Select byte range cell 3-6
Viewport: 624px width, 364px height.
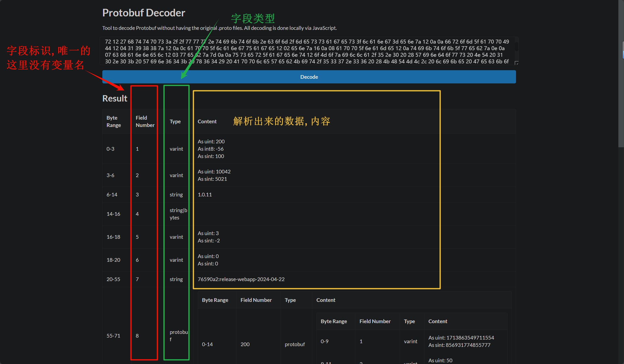click(x=110, y=175)
